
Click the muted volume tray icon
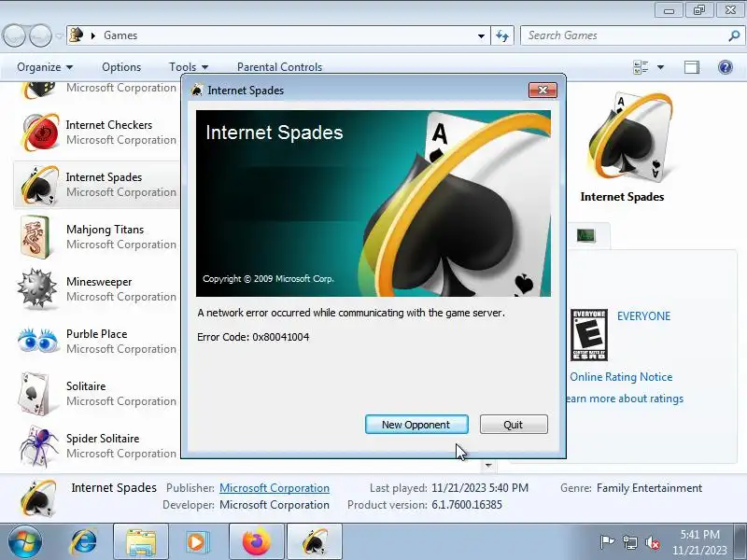(652, 542)
